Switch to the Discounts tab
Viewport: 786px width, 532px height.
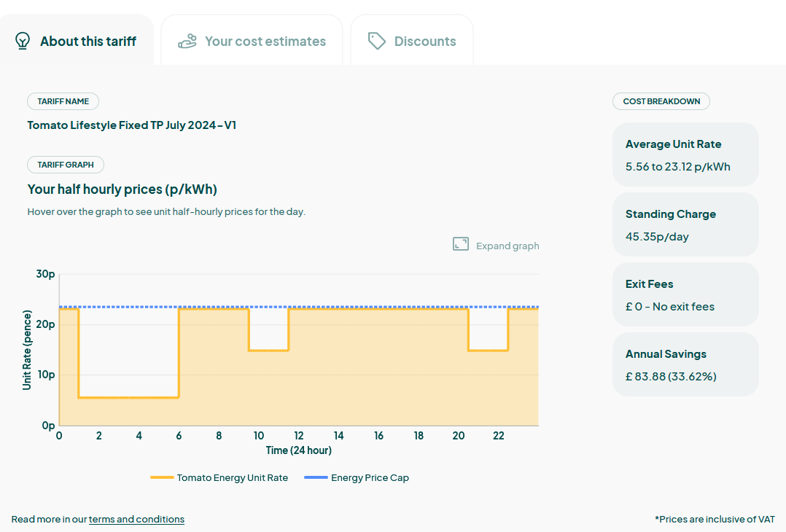pos(411,40)
